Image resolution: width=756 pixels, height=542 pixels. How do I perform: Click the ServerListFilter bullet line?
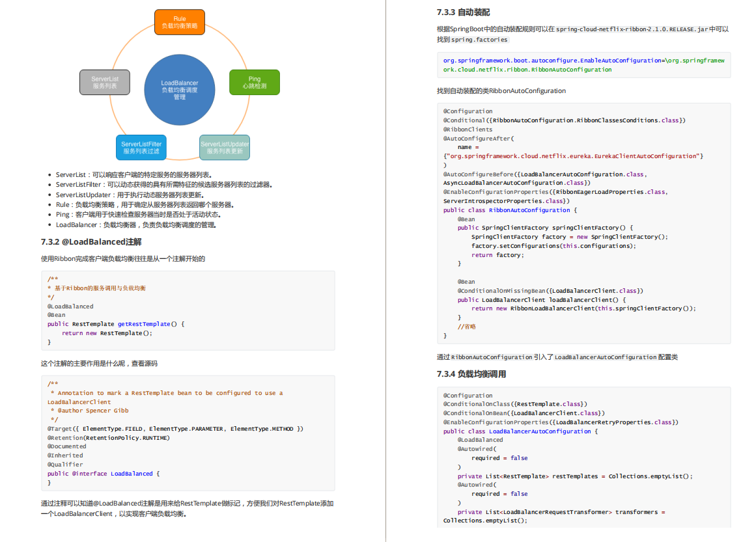pyautogui.click(x=164, y=185)
